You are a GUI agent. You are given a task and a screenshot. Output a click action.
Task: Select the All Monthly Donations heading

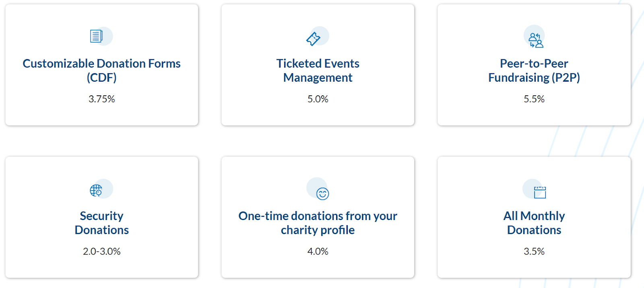(x=534, y=223)
